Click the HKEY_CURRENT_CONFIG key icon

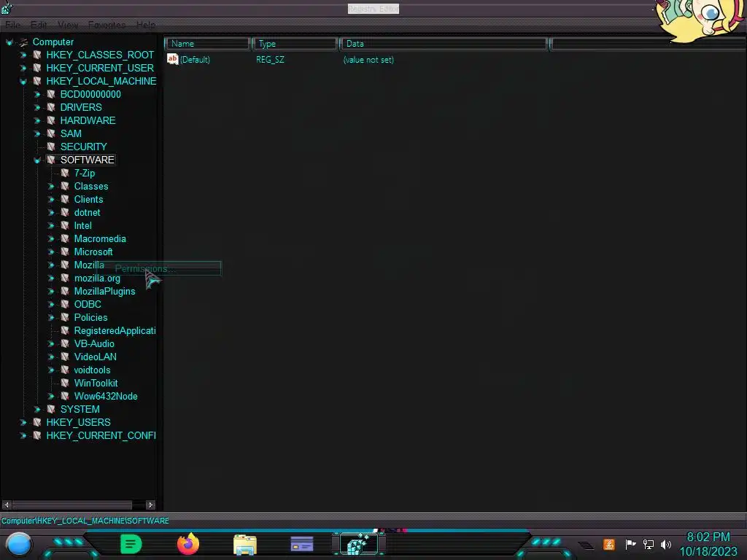(37, 435)
